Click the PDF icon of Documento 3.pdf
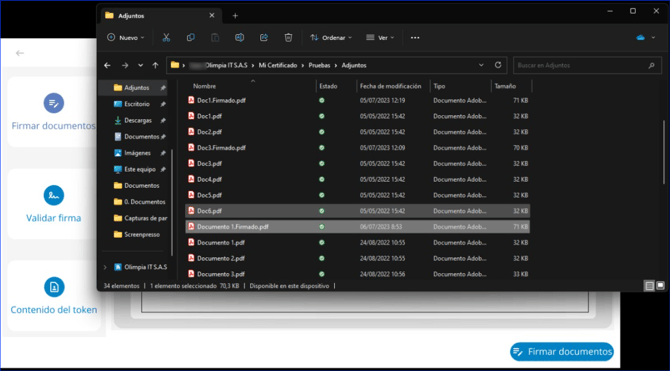The width and height of the screenshot is (670, 371). point(191,274)
